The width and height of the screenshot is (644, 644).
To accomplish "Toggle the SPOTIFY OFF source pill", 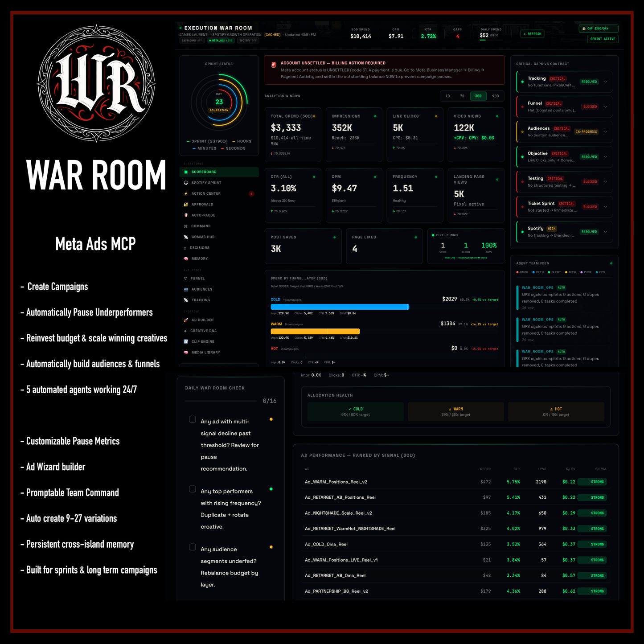I will (x=248, y=41).
